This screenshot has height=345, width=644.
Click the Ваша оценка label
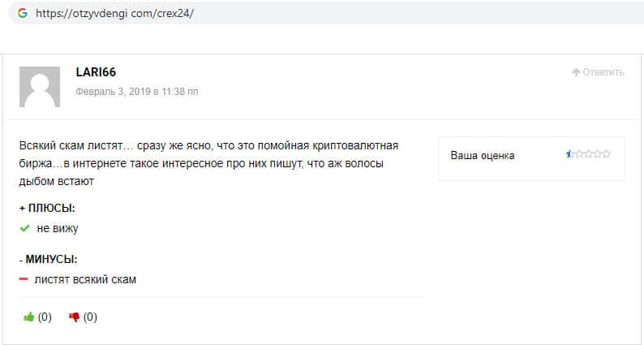tap(482, 155)
